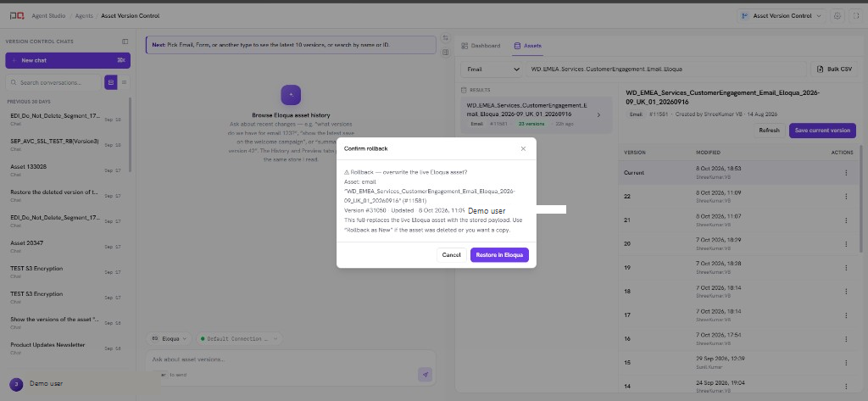This screenshot has width=868, height=401.
Task: Expand the result row chevron arrow
Action: tap(598, 115)
